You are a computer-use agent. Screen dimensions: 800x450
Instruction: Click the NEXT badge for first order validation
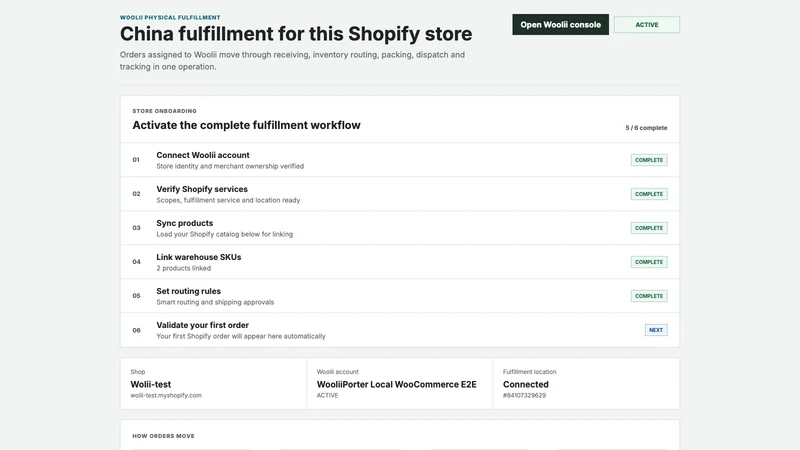pyautogui.click(x=656, y=330)
